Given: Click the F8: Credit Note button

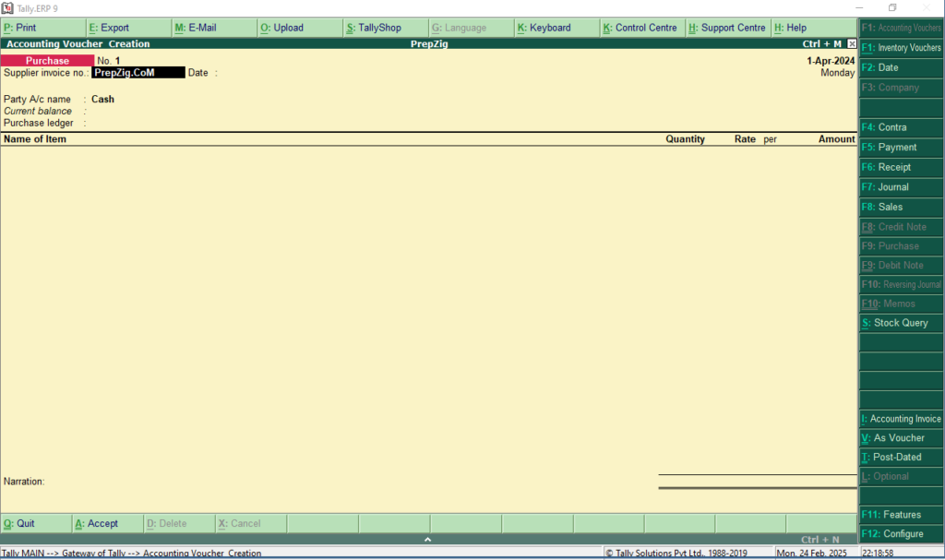Looking at the screenshot, I should [901, 227].
